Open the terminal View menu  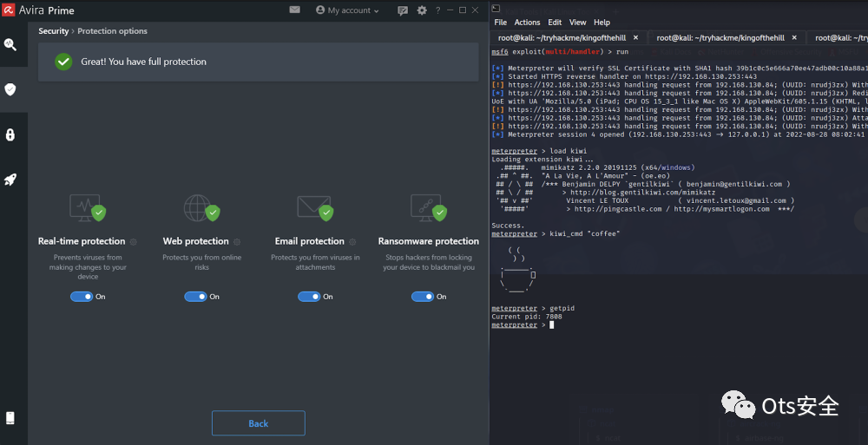click(577, 23)
